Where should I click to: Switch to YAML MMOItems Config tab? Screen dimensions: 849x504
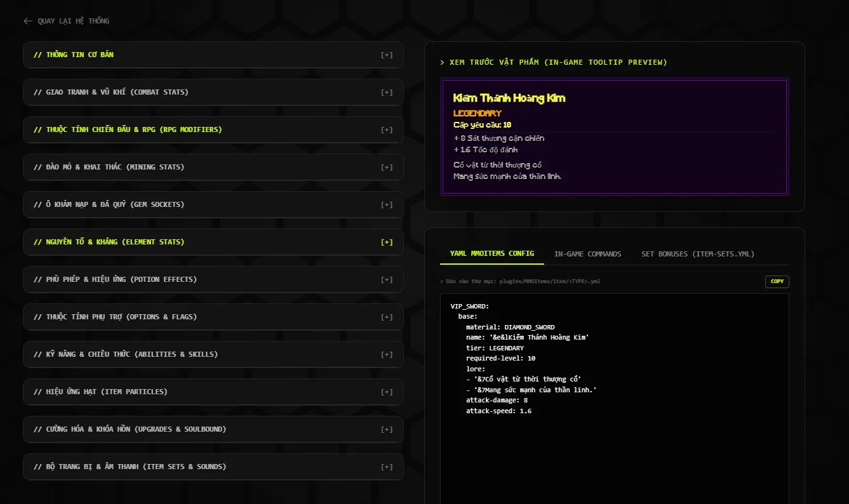[492, 253]
